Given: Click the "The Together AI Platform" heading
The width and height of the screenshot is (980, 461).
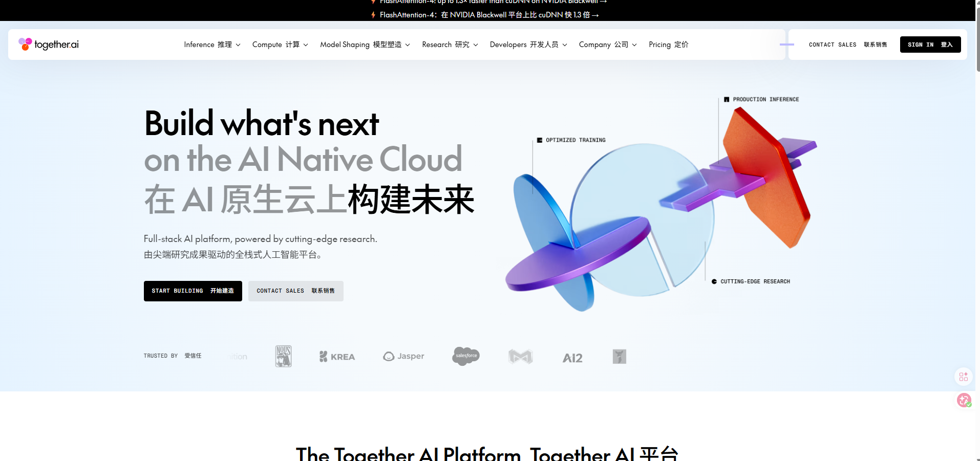Looking at the screenshot, I should pyautogui.click(x=408, y=454).
